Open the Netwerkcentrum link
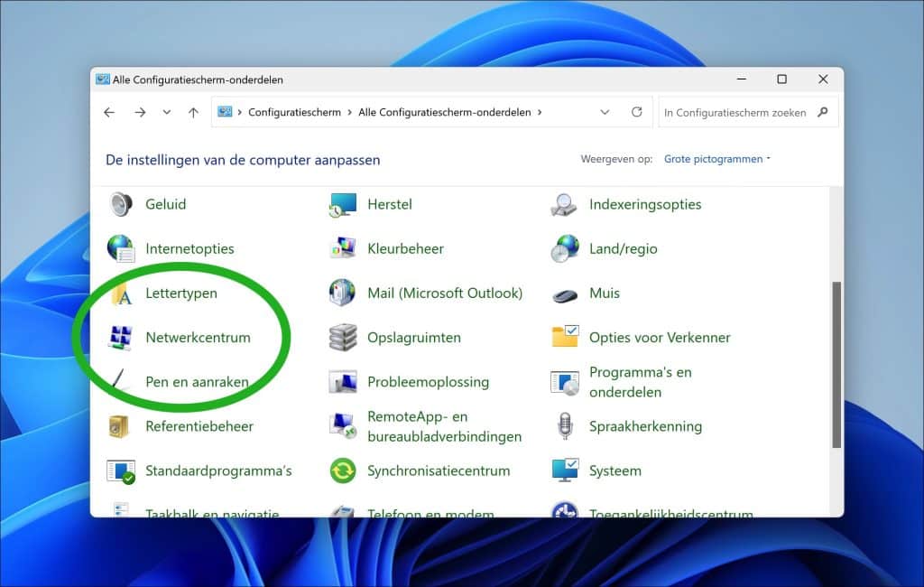This screenshot has width=924, height=587. (198, 338)
